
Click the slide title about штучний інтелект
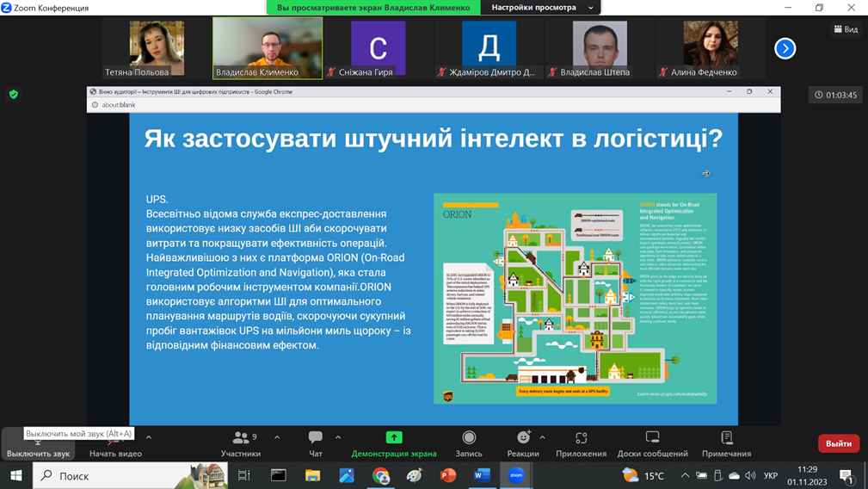coord(434,139)
